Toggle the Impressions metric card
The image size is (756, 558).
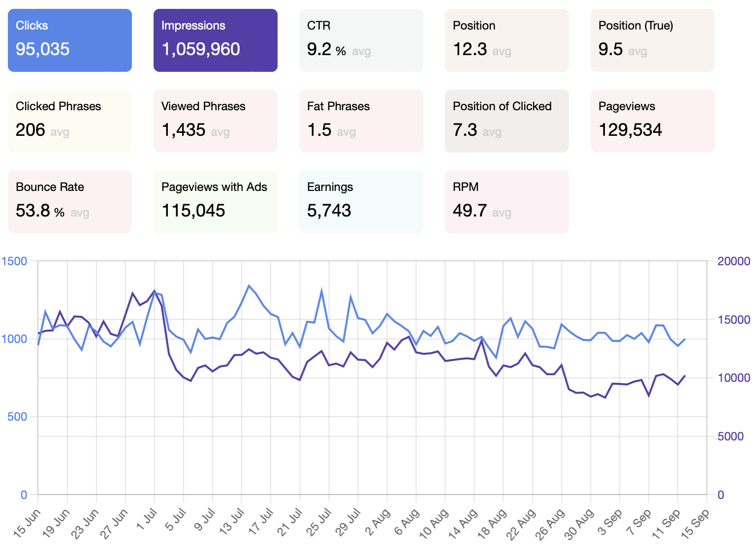216,40
